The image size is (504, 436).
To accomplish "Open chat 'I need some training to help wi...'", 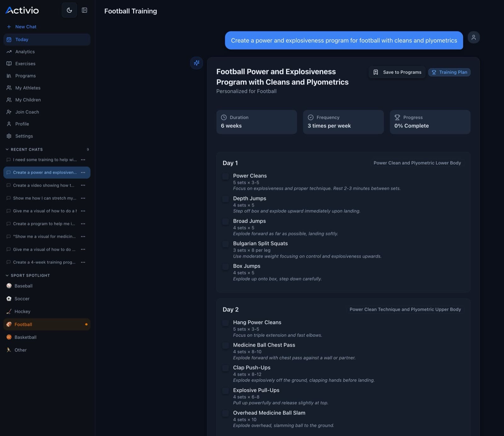I will [45, 160].
